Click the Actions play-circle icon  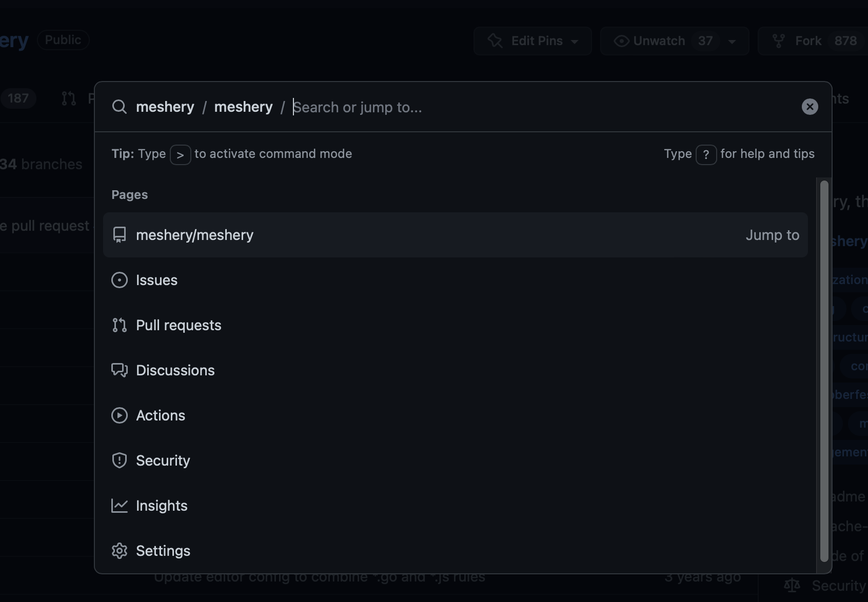(119, 415)
